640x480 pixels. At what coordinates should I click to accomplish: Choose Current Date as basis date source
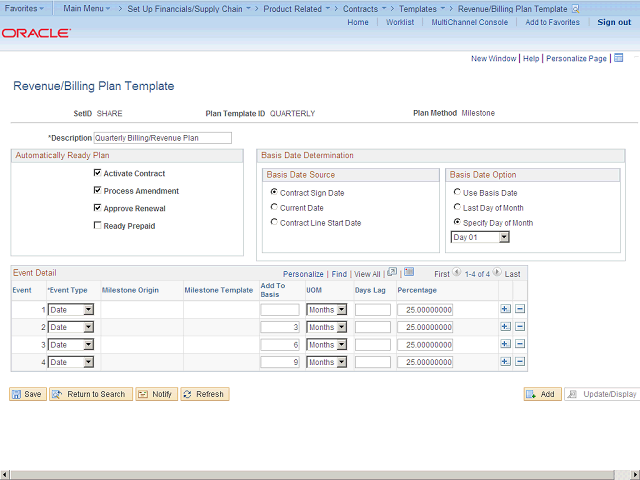(274, 207)
